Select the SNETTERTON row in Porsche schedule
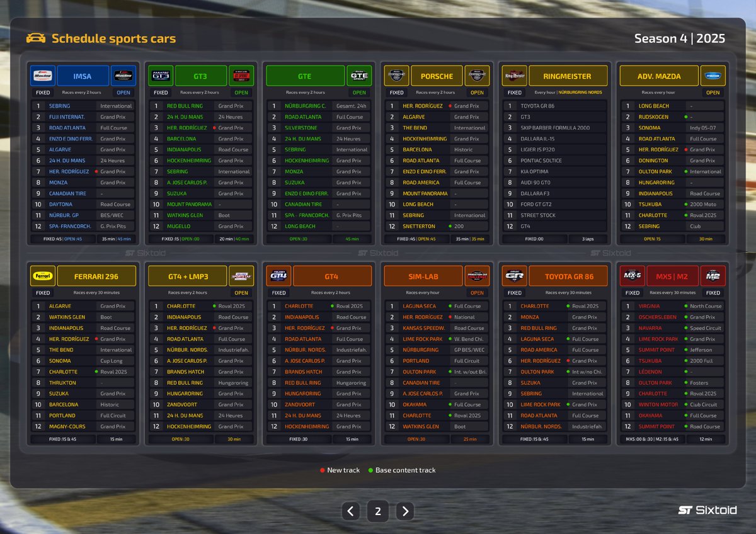 (437, 226)
